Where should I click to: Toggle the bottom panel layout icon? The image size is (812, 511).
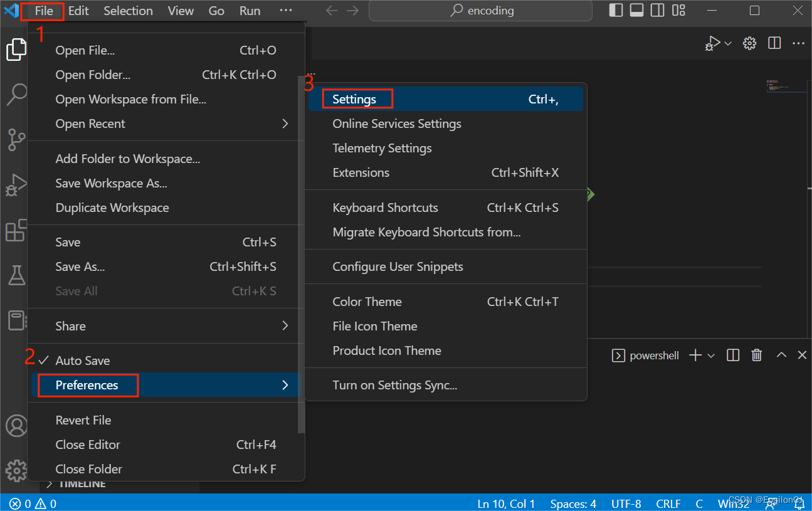637,10
